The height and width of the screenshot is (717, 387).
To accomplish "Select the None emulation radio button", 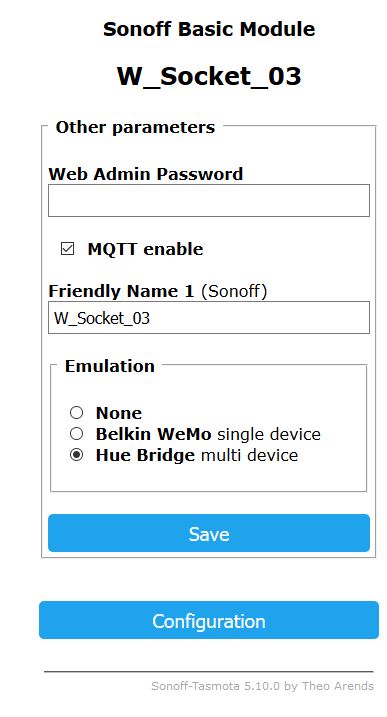I will 76,412.
